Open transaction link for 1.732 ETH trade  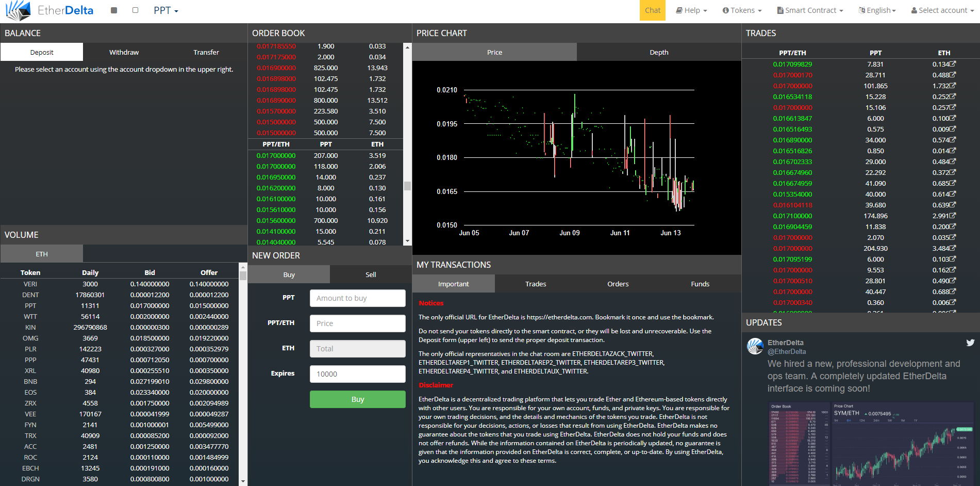953,86
